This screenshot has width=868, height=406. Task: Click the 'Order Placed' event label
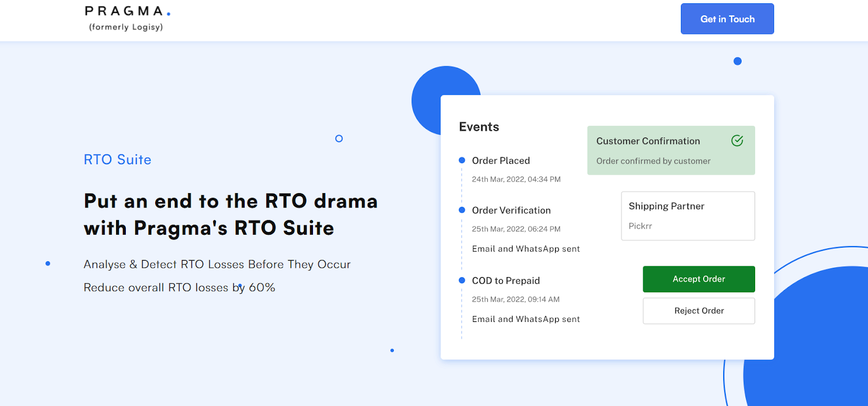click(501, 160)
